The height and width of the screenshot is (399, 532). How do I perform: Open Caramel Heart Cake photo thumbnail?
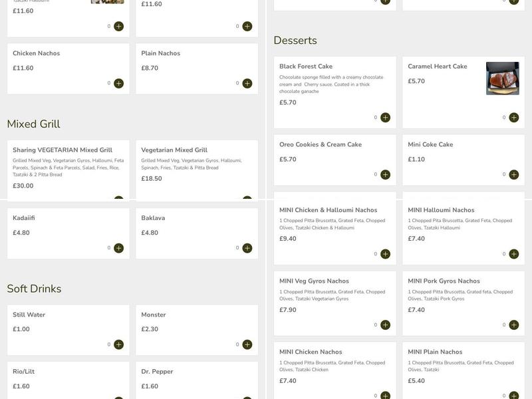coord(502,78)
